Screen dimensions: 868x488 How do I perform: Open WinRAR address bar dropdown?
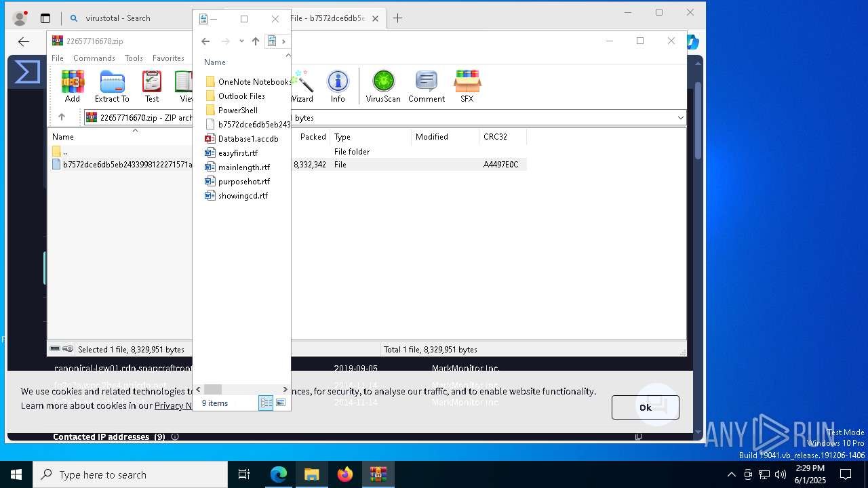tap(680, 117)
